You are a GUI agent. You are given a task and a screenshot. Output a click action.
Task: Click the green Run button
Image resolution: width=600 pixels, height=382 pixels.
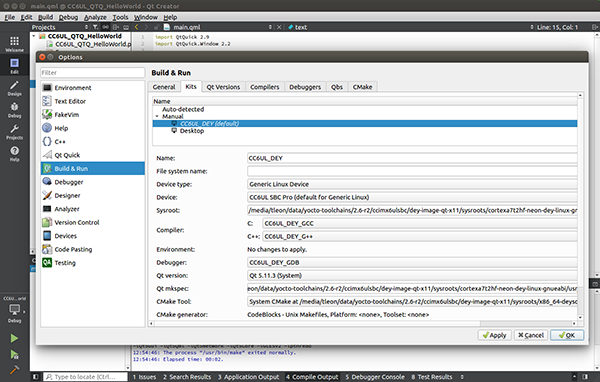tap(14, 338)
